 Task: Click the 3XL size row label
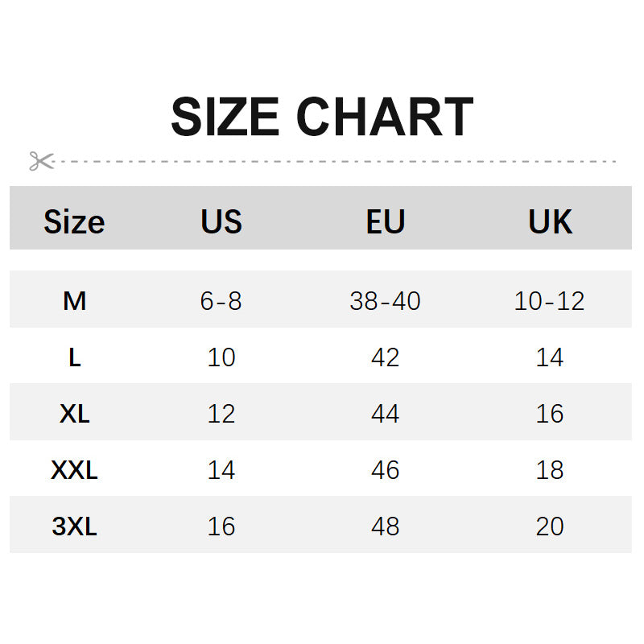74,526
